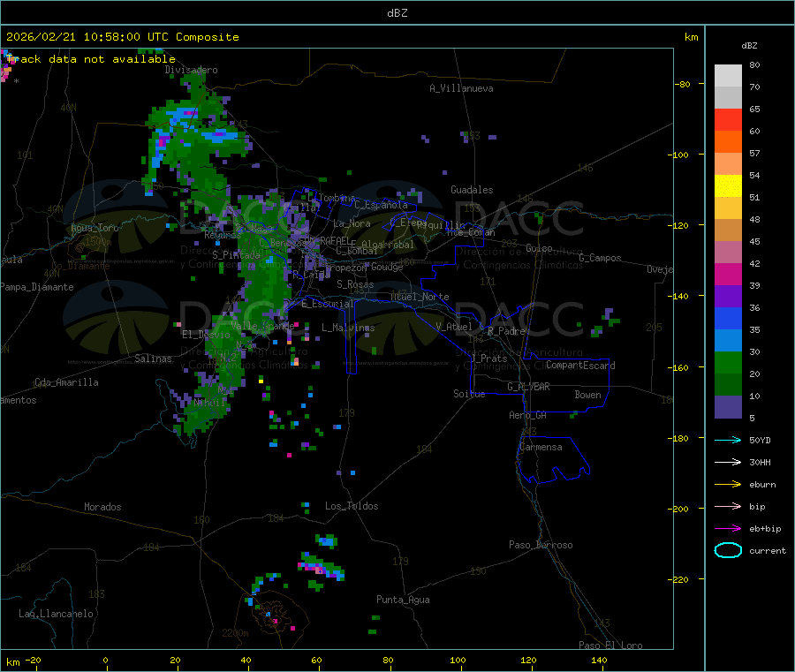The height and width of the screenshot is (672, 795).
Task: Click the 'Pampa_Diamante' map label
Action: click(37, 287)
